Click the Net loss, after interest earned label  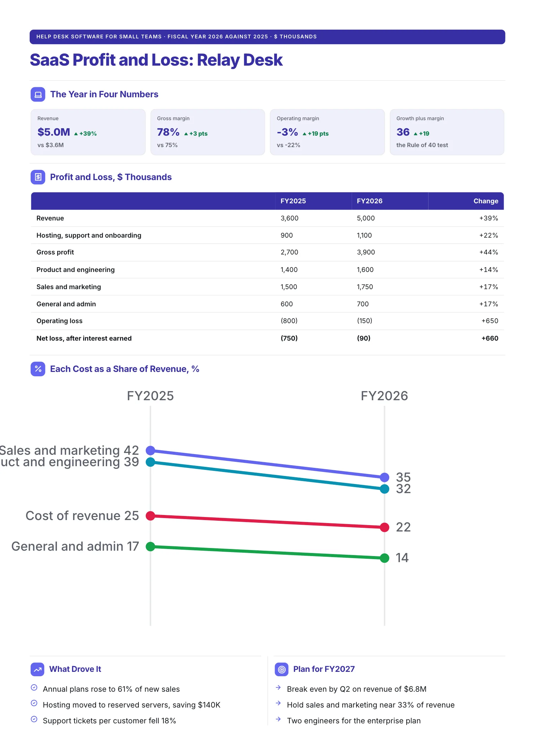(84, 338)
